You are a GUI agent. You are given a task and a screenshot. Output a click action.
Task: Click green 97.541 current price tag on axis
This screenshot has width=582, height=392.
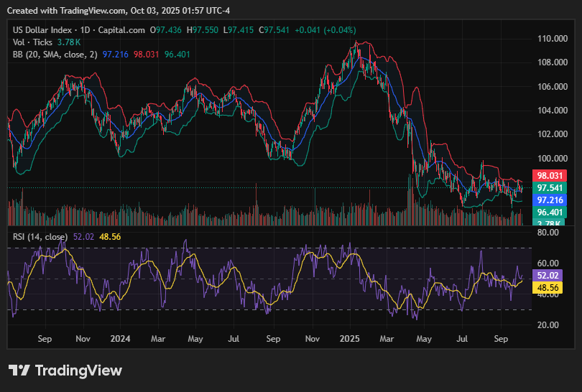550,187
